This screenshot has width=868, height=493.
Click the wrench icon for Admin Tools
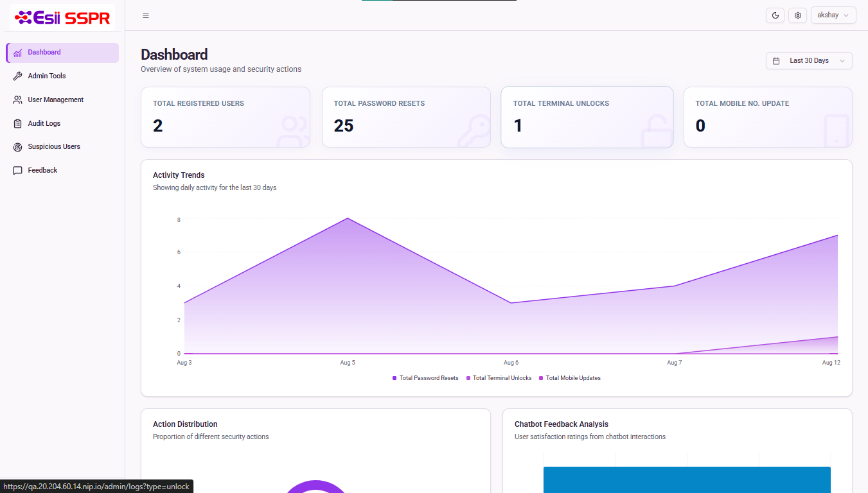pos(17,76)
